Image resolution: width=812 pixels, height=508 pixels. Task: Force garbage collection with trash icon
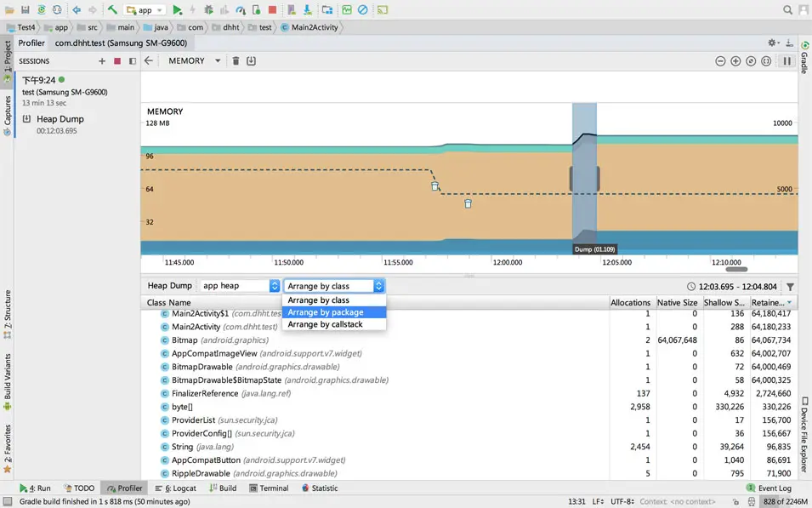pyautogui.click(x=236, y=60)
